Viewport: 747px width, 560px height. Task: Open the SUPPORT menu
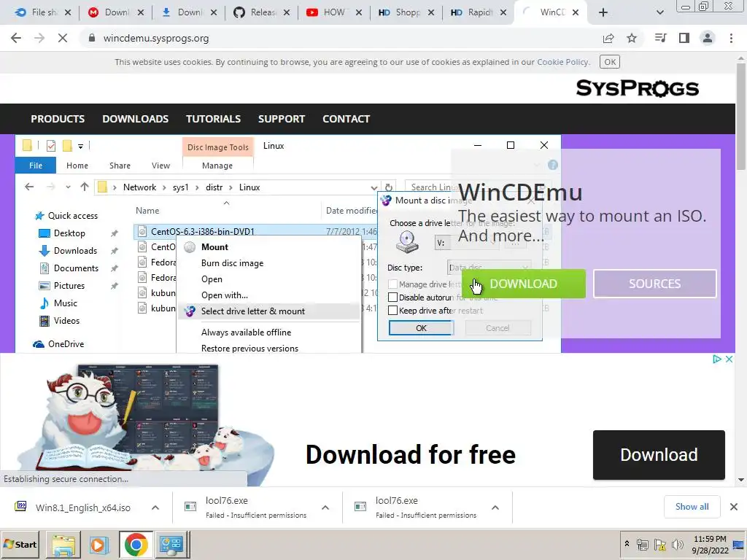tap(282, 119)
